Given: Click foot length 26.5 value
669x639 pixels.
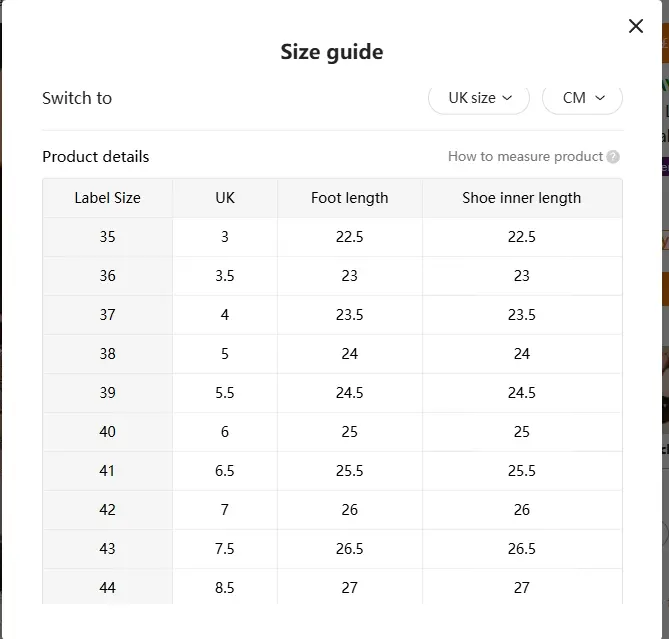Looking at the screenshot, I should click(349, 549).
